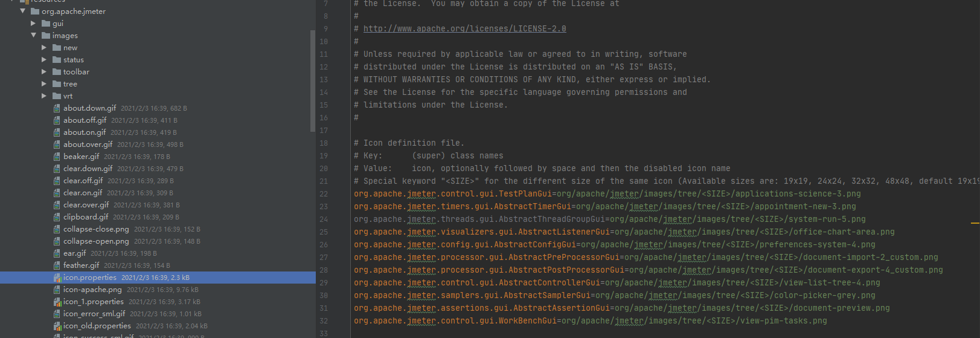Viewport: 980px width, 338px height.
Task: Click the icon.properties file icon
Action: (57, 278)
